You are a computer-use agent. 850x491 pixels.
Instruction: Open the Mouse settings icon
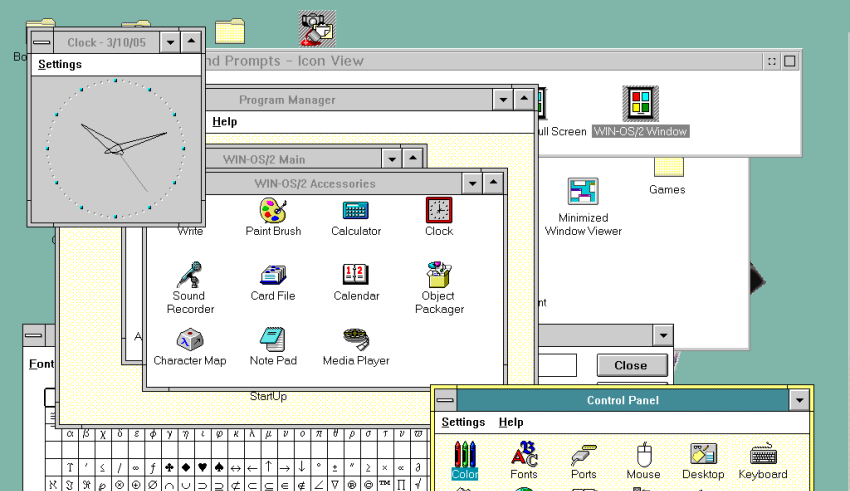(x=643, y=455)
